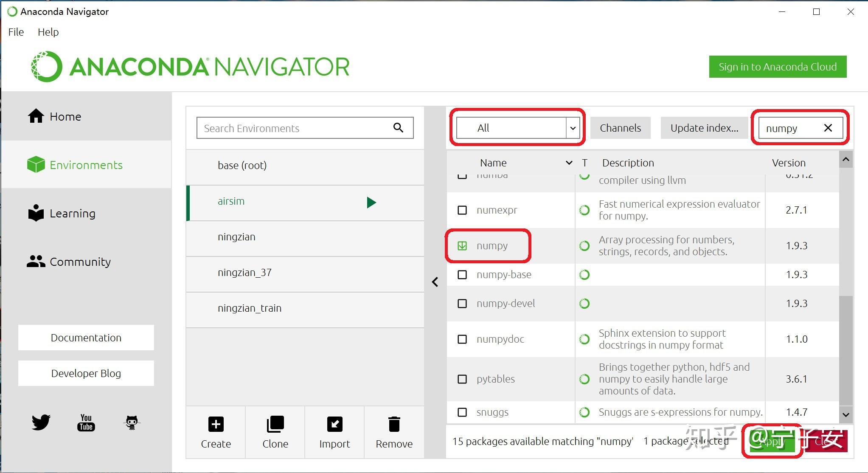The height and width of the screenshot is (473, 868).
Task: Open the YouTube icon link
Action: pyautogui.click(x=86, y=422)
